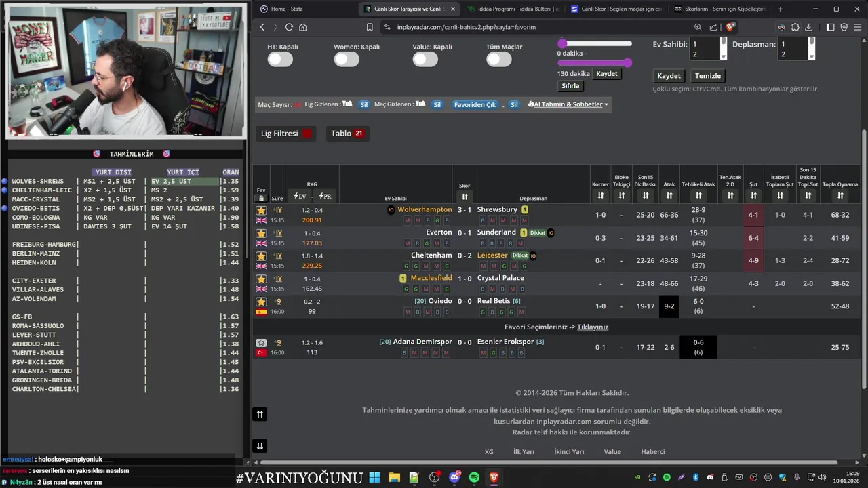This screenshot has width=868, height=488.
Task: Sort by Bloke Takipçi column arrows
Action: (622, 196)
